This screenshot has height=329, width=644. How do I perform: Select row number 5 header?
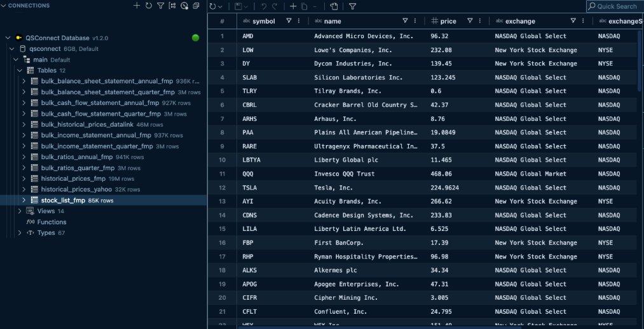pyautogui.click(x=223, y=91)
